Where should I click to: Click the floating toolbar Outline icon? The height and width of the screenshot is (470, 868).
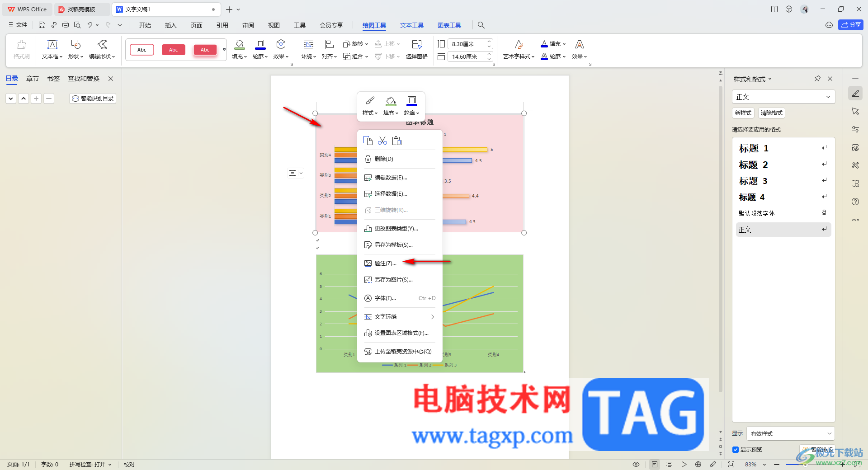click(411, 100)
